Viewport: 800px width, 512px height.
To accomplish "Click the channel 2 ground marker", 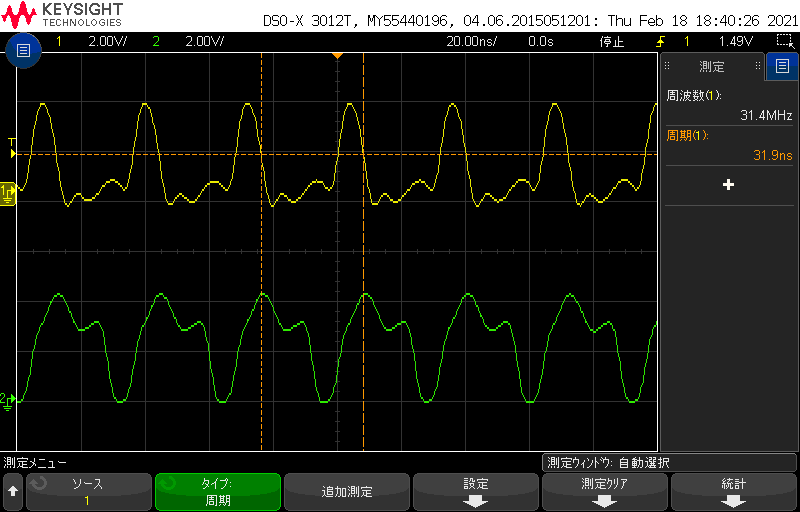I will [x=8, y=399].
